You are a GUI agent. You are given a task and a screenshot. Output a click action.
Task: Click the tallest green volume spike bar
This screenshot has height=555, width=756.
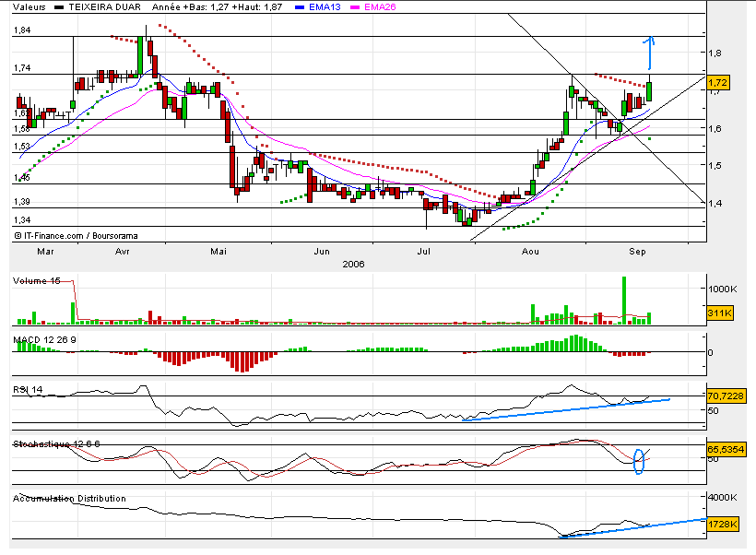click(624, 300)
